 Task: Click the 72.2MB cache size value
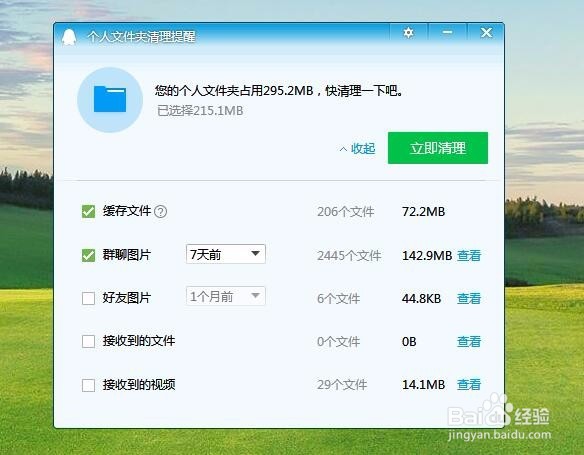(x=423, y=211)
